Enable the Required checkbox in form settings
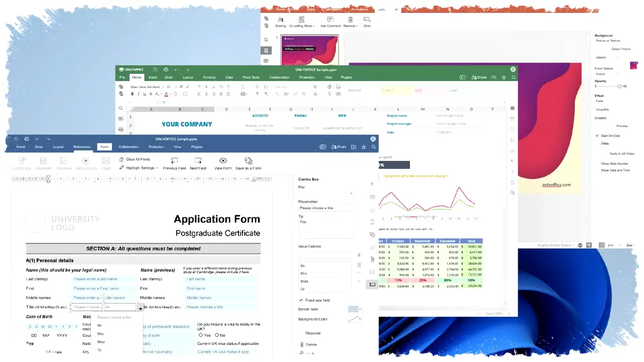644x362 pixels. coord(301,333)
